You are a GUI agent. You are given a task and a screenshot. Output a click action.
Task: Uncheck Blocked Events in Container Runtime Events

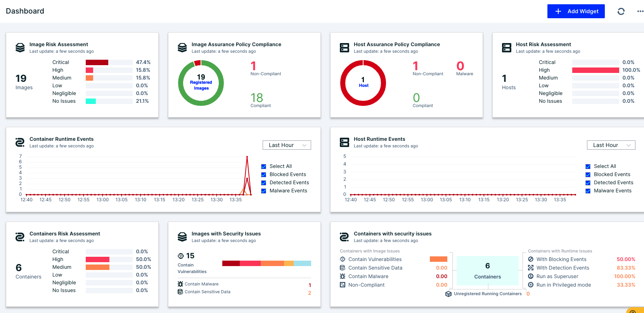click(x=264, y=175)
